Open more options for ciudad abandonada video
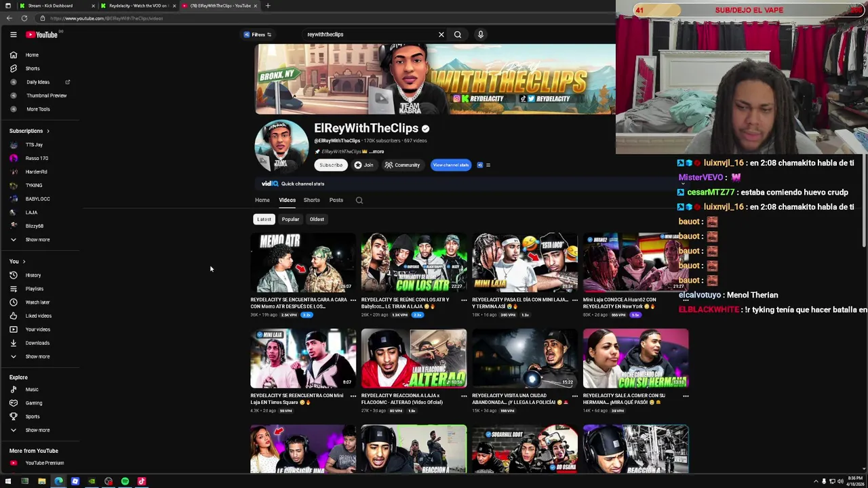868x488 pixels. [575, 396]
